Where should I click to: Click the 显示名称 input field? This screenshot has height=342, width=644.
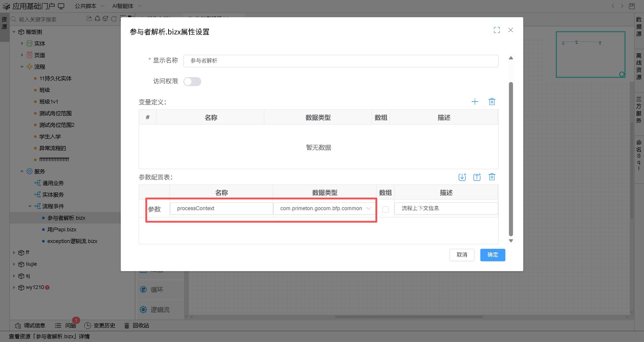(x=341, y=61)
